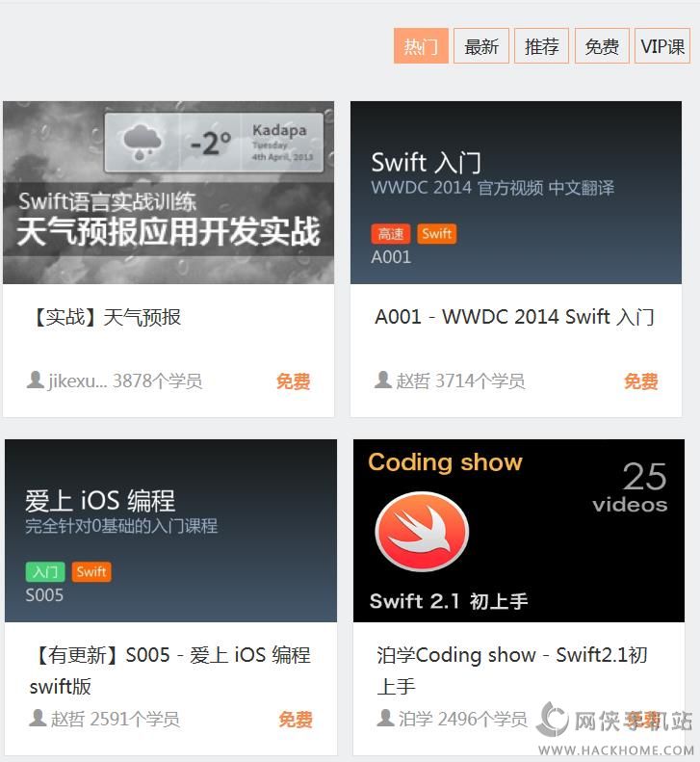Open 【有更新】S005 - 爱上 iOS 编程 title link
The height and width of the screenshot is (762, 700).
pos(170,670)
